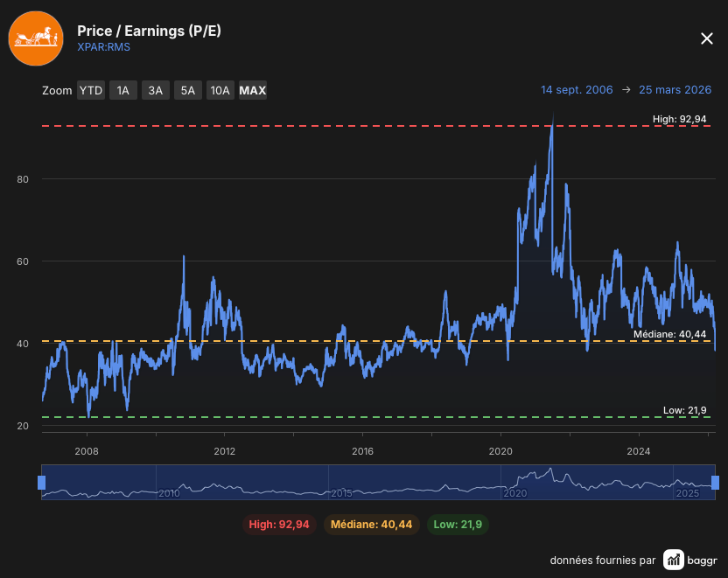Select the YTD zoom range
The width and height of the screenshot is (728, 578).
coord(91,90)
